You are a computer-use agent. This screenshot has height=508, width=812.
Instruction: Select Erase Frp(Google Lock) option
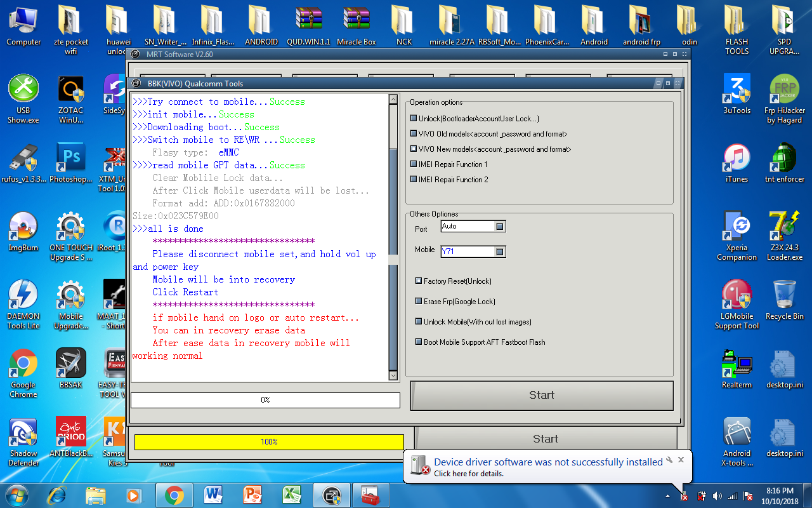click(x=419, y=301)
